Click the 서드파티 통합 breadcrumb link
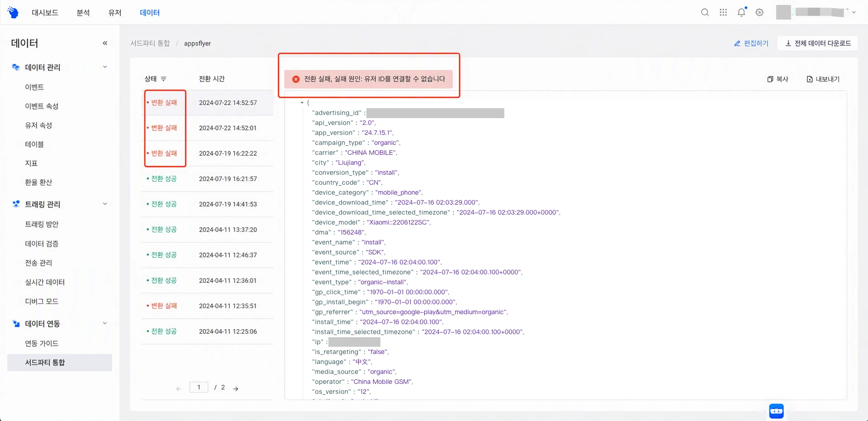Screen dimensions: 868x421 coord(150,43)
